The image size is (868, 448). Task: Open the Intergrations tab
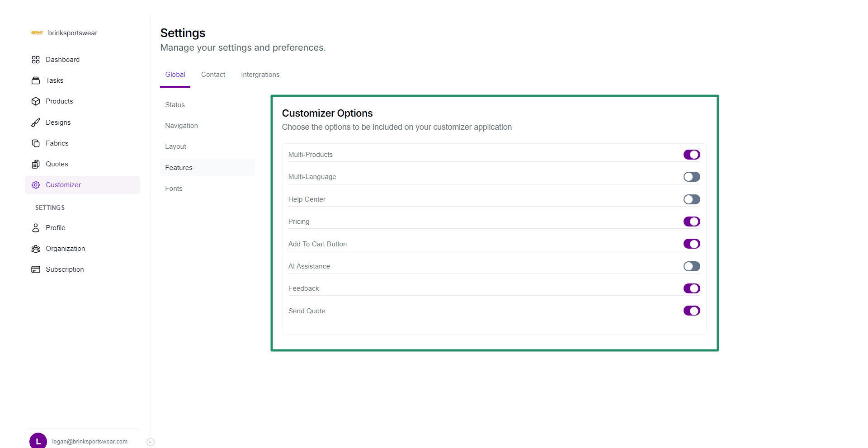pos(260,75)
